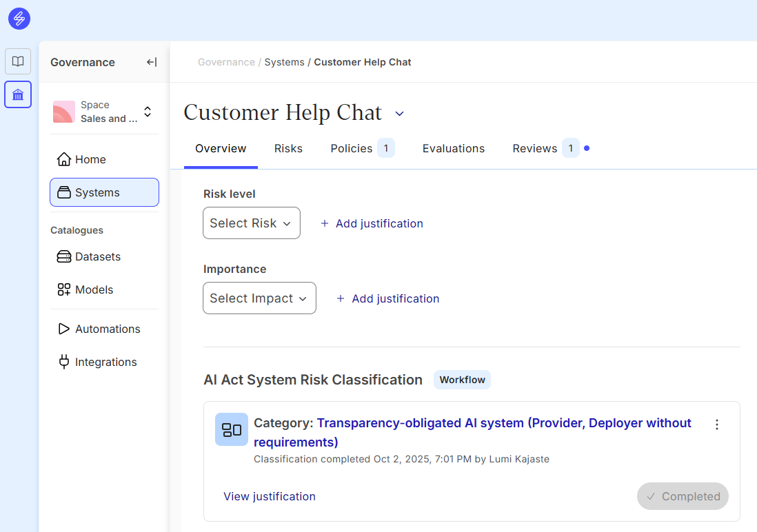Collapse the Governance sidebar panel
This screenshot has height=532, width=757.
tap(152, 62)
